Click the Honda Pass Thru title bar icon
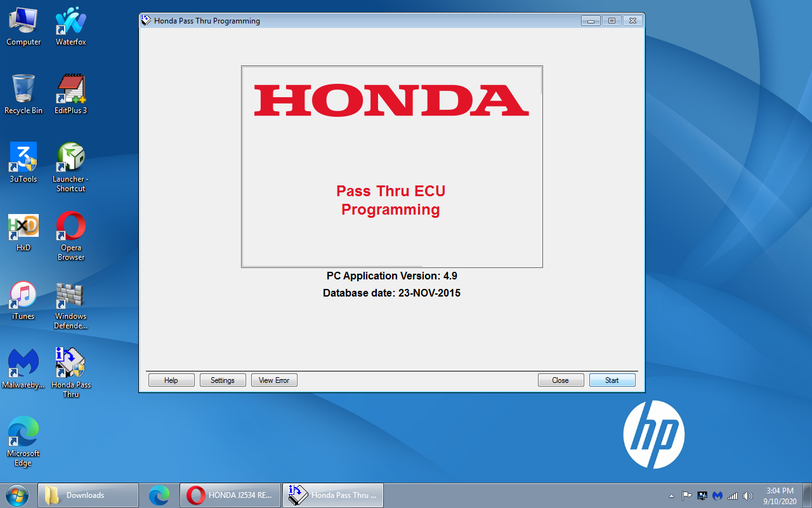Screen dimensions: 812x508 click(146, 20)
